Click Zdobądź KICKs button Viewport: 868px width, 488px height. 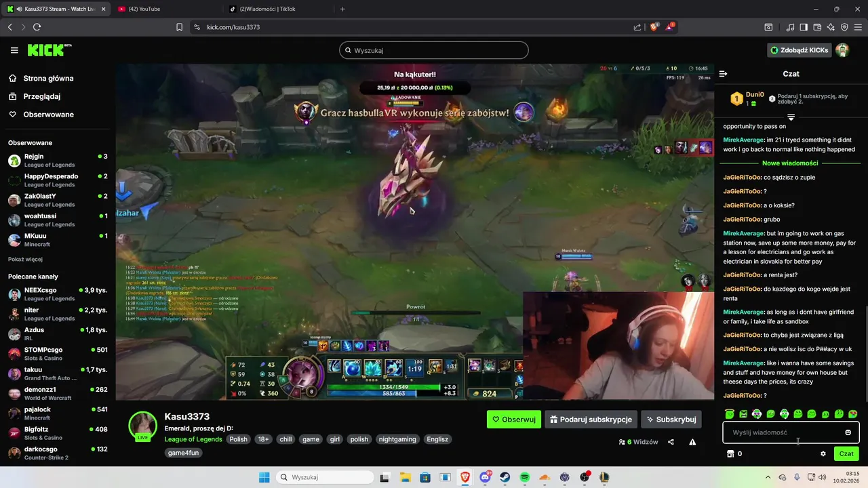[x=799, y=50]
